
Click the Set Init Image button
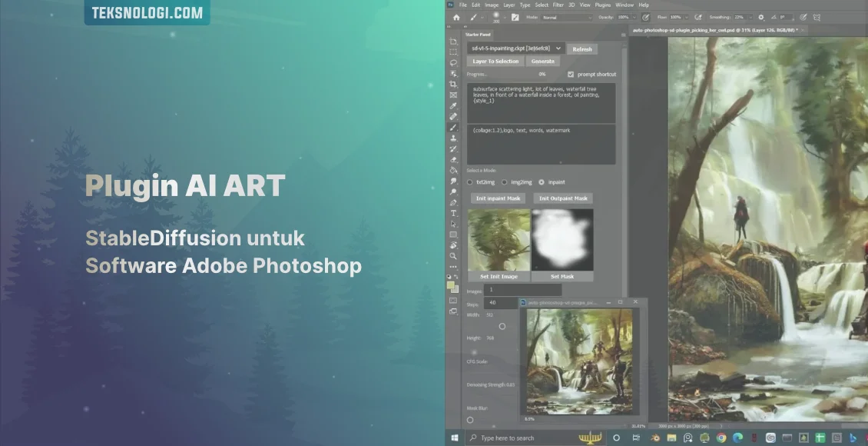[499, 277]
